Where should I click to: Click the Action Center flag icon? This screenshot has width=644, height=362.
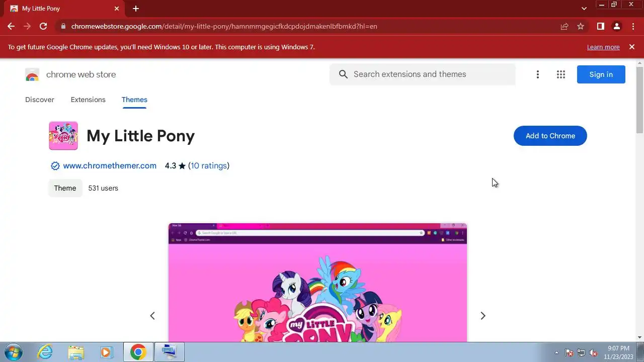[x=569, y=352]
